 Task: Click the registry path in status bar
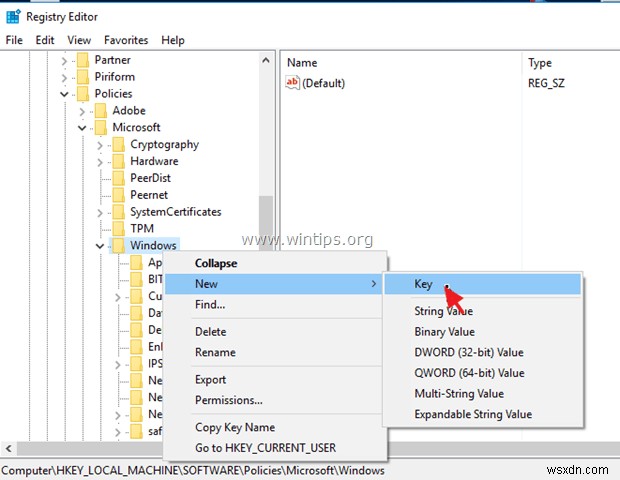click(193, 471)
